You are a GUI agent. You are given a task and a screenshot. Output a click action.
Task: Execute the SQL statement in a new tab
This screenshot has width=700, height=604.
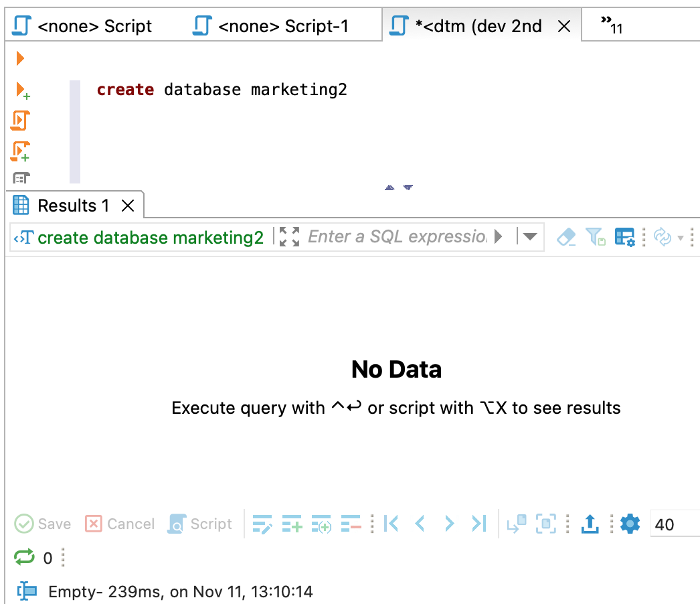(22, 90)
